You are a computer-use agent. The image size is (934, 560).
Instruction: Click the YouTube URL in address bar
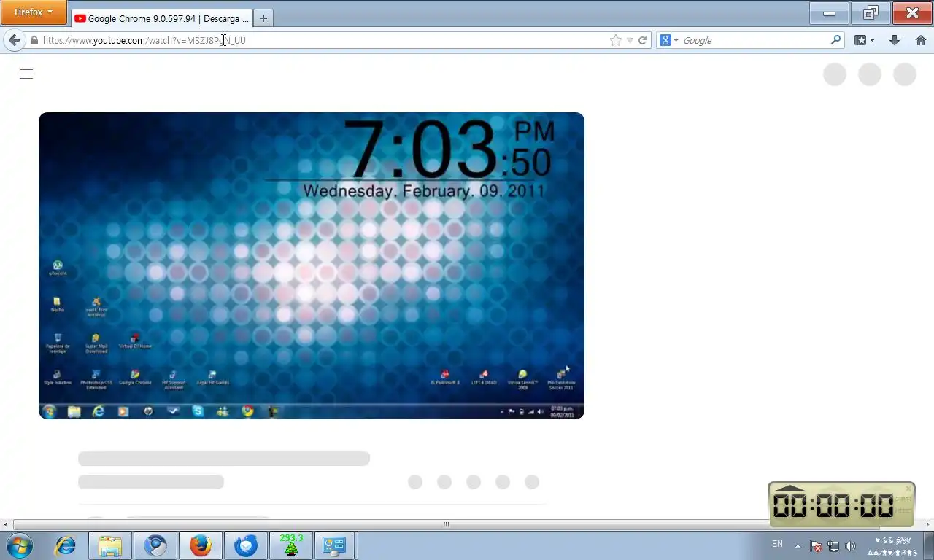pos(144,41)
